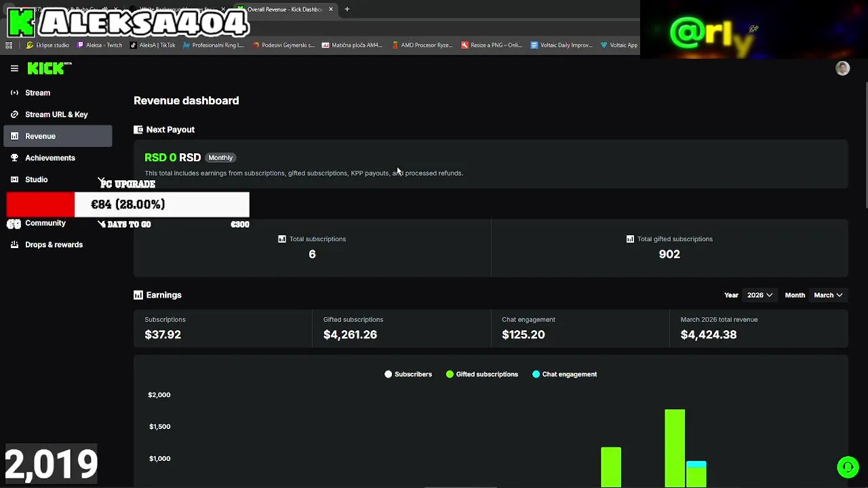Click the Drops & rewards icon
The width and height of the screenshot is (868, 488).
[14, 245]
